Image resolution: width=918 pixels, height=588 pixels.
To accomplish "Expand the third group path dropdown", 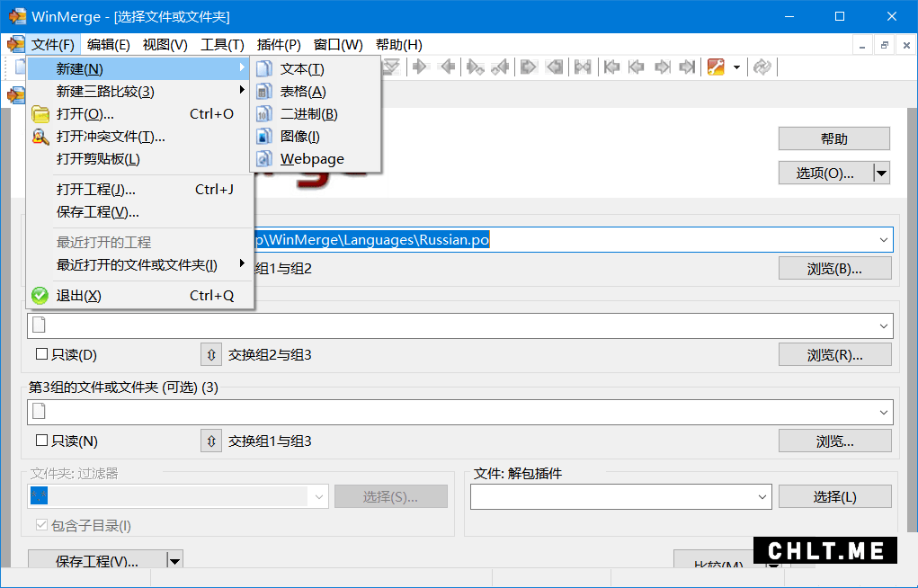I will click(884, 413).
